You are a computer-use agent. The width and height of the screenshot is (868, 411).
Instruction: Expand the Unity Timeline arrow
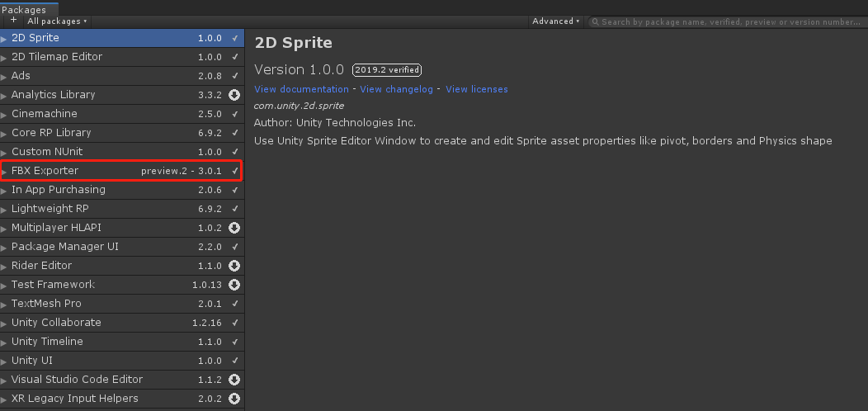coord(4,342)
